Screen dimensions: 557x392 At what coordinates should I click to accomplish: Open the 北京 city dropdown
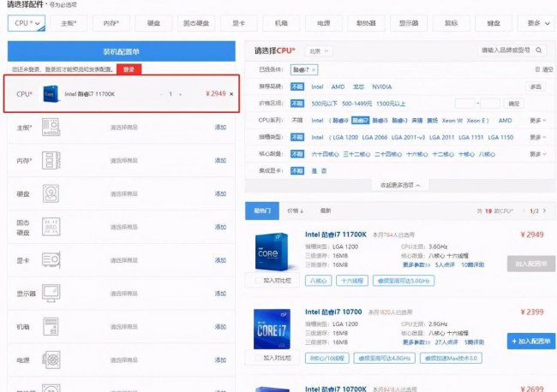tap(319, 51)
